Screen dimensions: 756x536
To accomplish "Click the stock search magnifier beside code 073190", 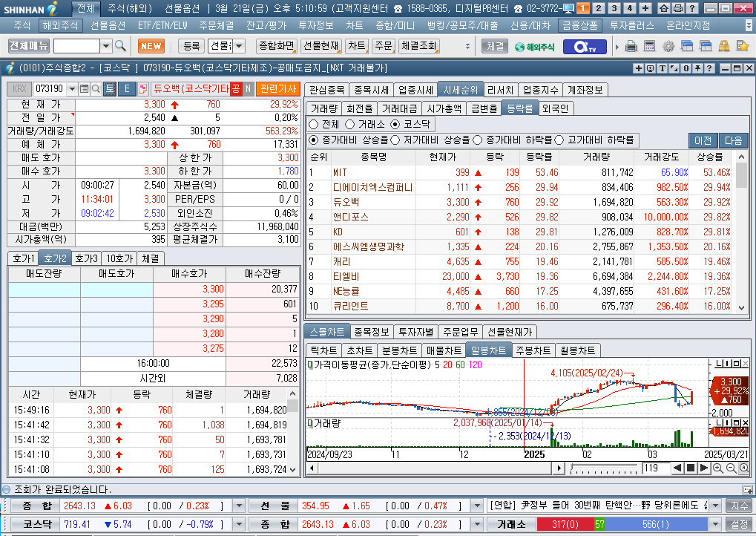I will [96, 89].
